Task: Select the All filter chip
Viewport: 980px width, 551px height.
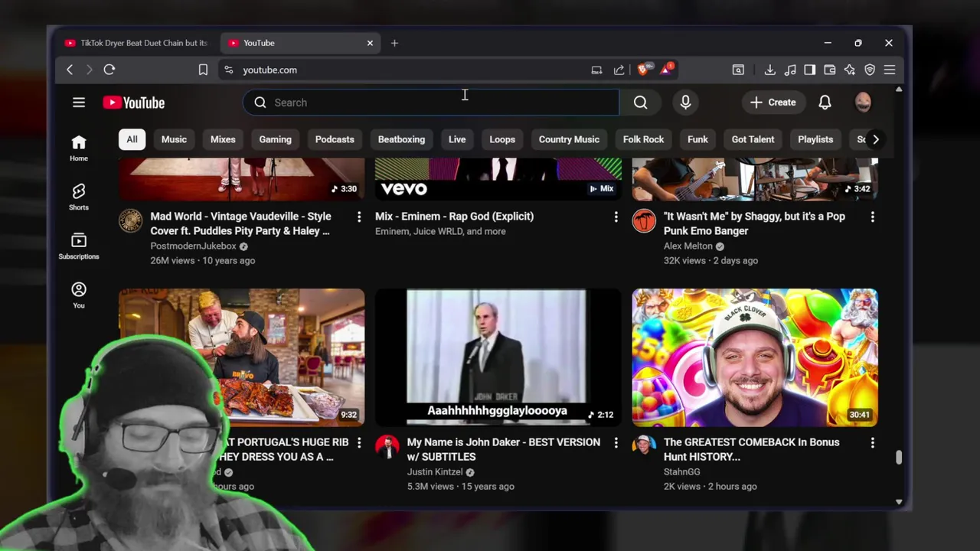Action: tap(132, 139)
